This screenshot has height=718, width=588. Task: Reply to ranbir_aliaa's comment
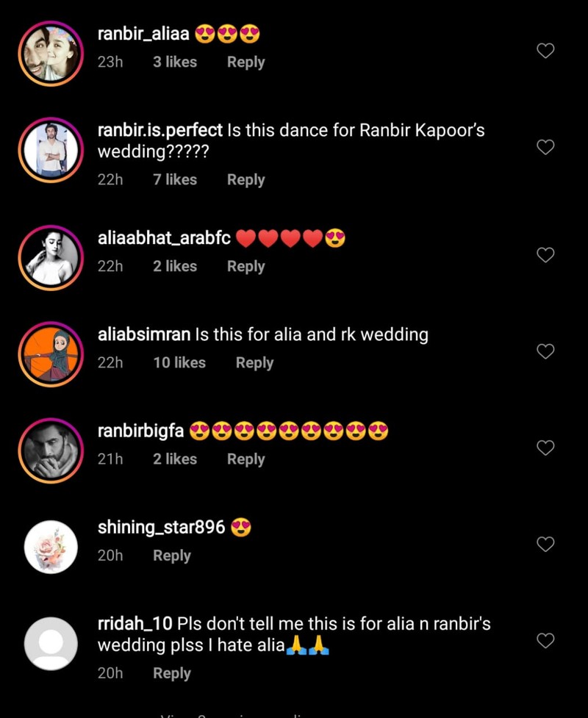click(x=245, y=62)
